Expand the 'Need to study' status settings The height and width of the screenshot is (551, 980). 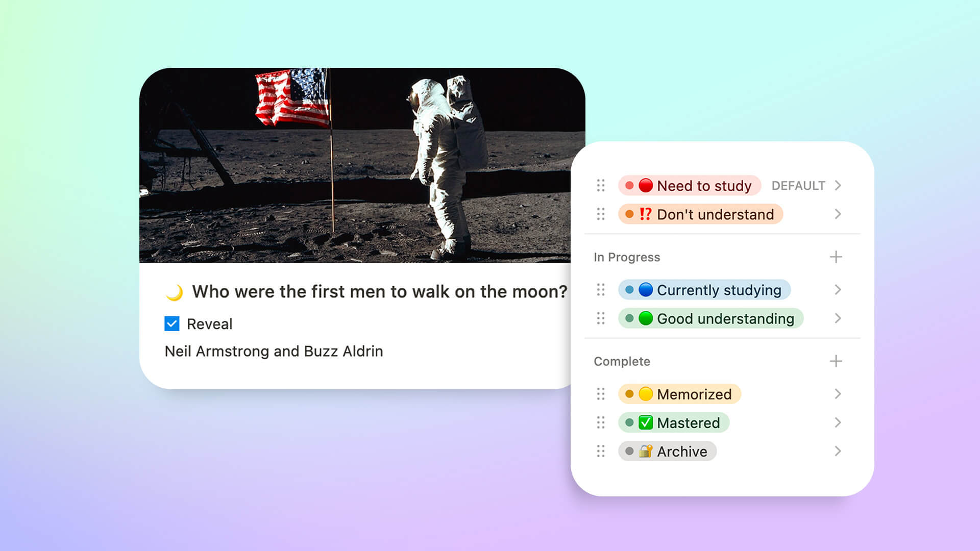pyautogui.click(x=841, y=186)
